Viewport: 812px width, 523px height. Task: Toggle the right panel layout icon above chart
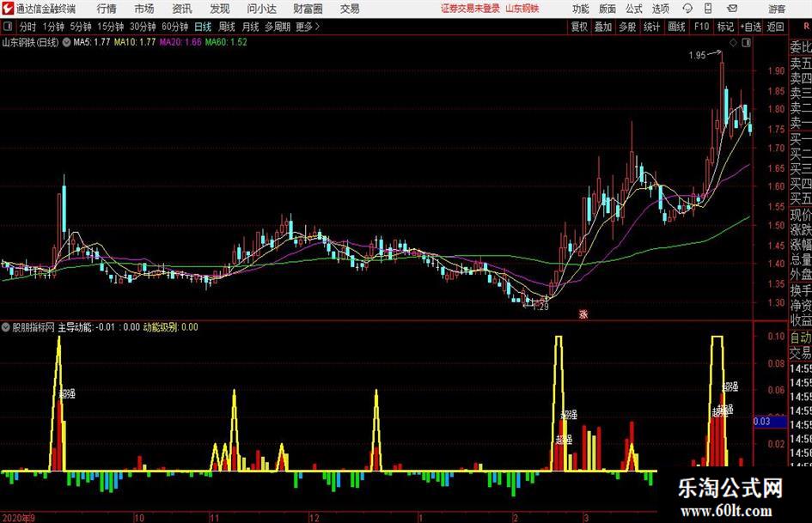746,43
